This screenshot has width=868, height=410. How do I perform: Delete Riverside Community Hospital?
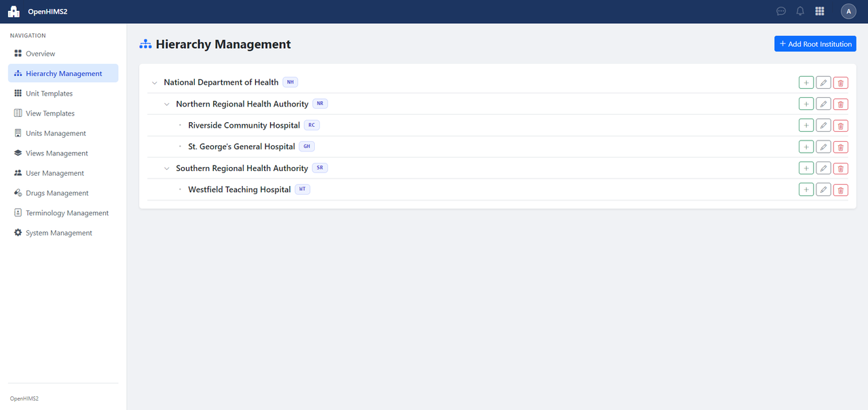click(x=841, y=126)
